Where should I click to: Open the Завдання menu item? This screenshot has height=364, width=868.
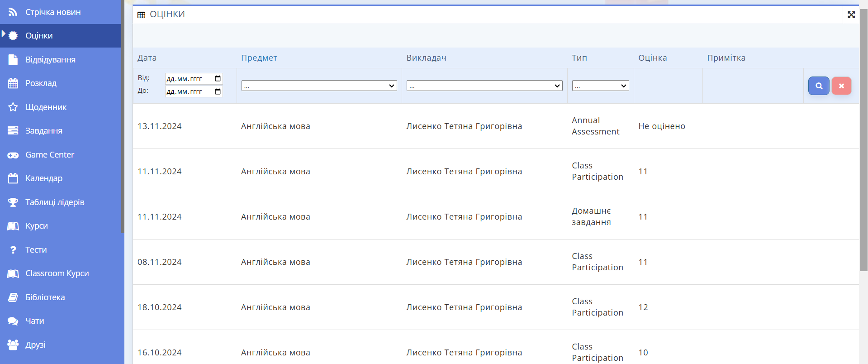pos(43,131)
